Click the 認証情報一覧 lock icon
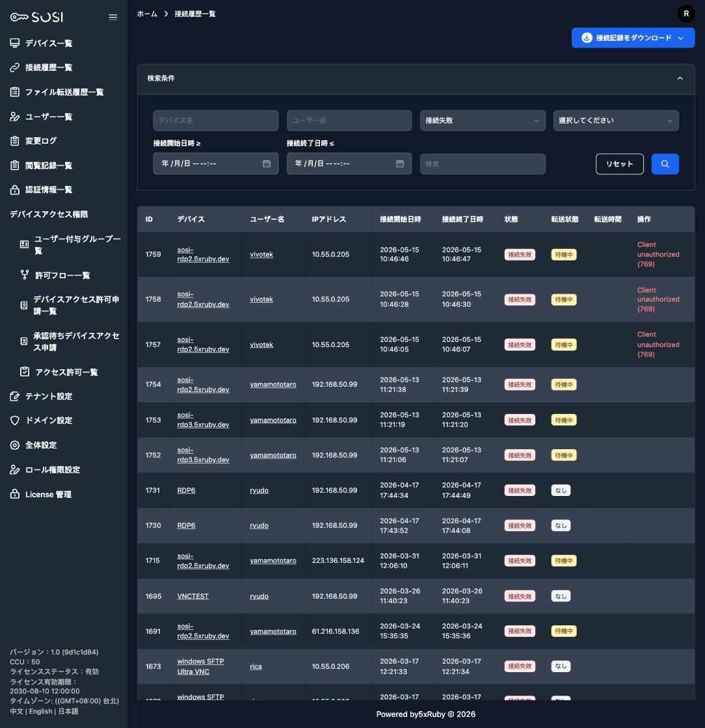Screen dimensions: 705x728 tap(15, 189)
